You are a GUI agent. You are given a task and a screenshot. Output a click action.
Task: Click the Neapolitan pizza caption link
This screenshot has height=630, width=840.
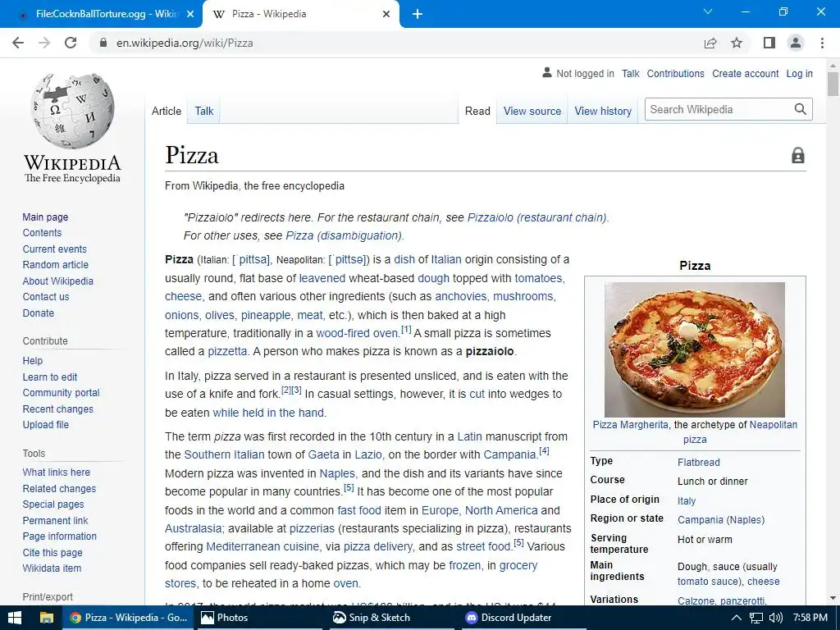pos(773,425)
